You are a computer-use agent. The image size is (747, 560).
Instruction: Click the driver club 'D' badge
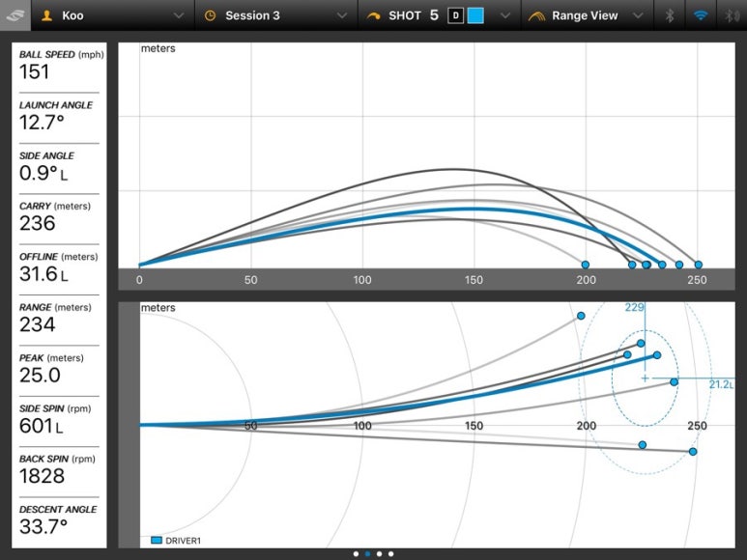pos(455,15)
